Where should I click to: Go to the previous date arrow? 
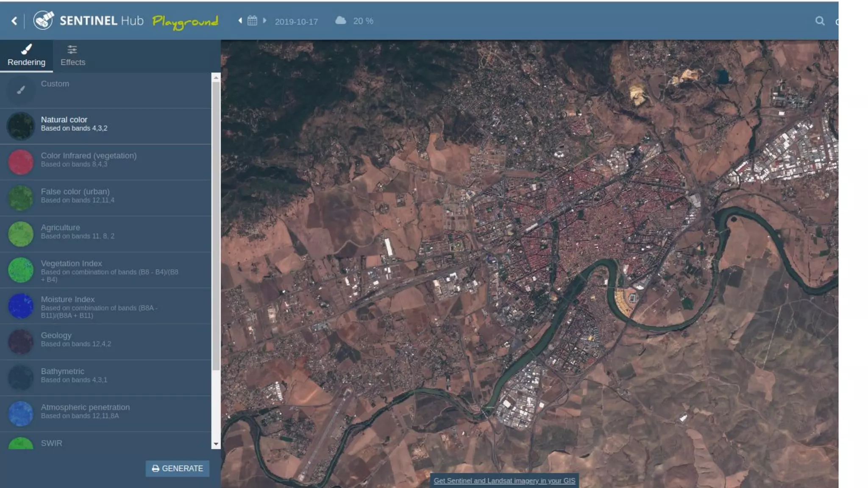[240, 20]
